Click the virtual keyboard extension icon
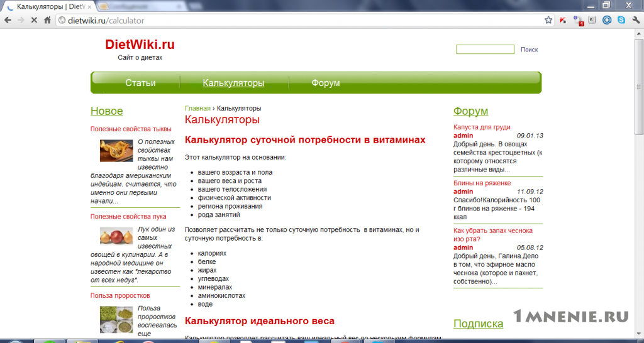Image resolution: width=644 pixels, height=343 pixels. pos(592,19)
